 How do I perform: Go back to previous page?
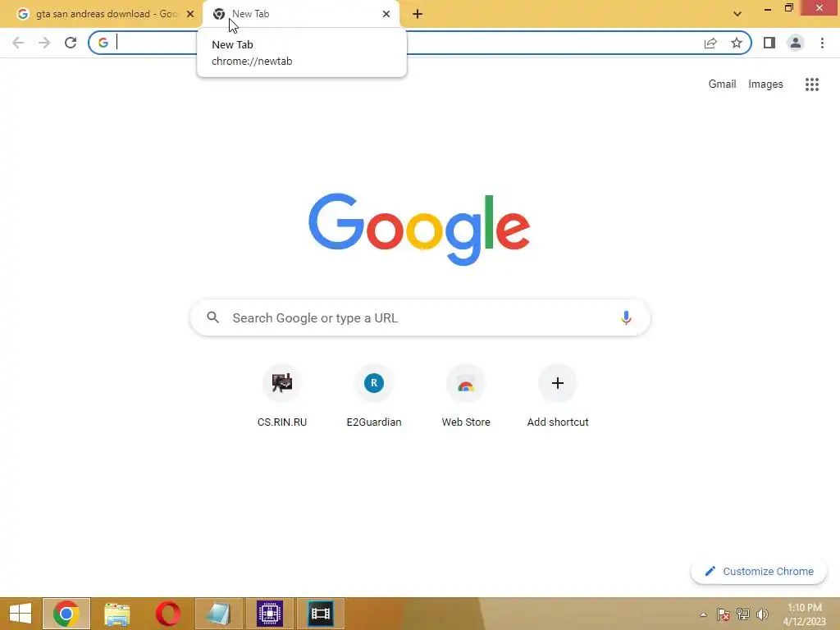click(18, 43)
